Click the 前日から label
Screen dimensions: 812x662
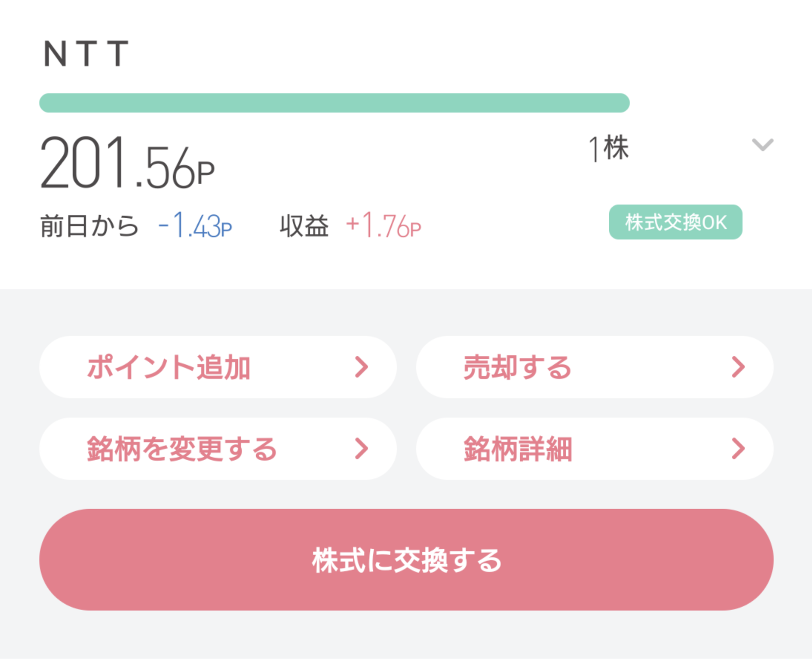[x=90, y=226]
